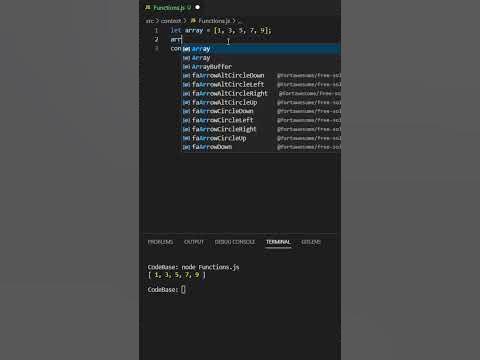Select the 'faArrowDown' suggestion
The image size is (480, 360).
point(261,147)
